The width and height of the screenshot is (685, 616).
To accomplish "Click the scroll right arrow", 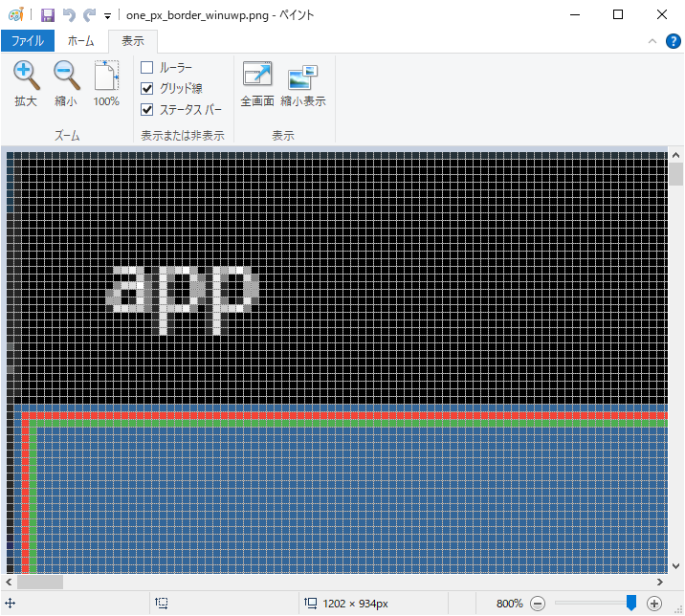I will click(x=660, y=582).
